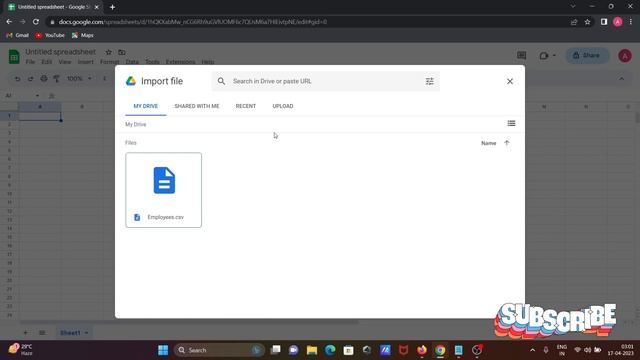The width and height of the screenshot is (640, 360).
Task: Click the Untitled spreadsheet title
Action: coord(60,52)
